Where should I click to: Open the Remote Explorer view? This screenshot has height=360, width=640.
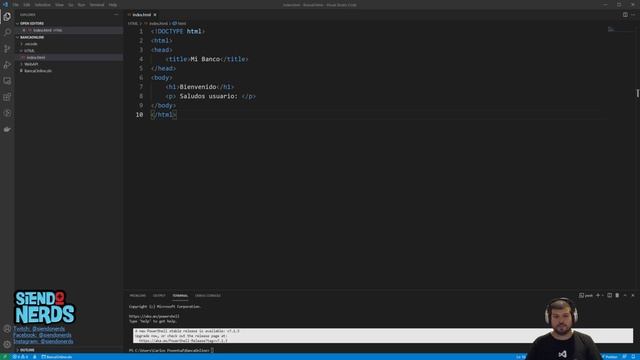pos(7,81)
